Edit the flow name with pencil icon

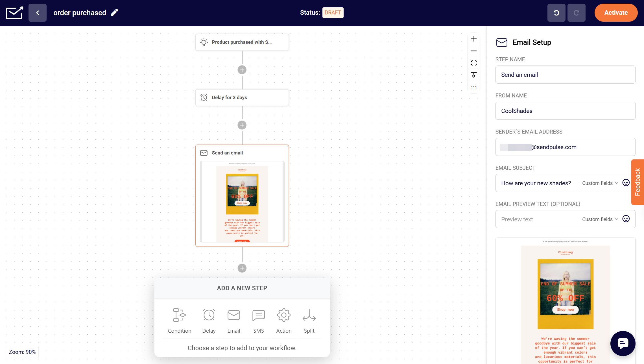point(114,13)
